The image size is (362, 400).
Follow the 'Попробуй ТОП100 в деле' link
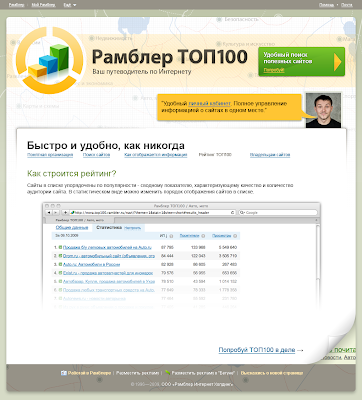(x=257, y=350)
